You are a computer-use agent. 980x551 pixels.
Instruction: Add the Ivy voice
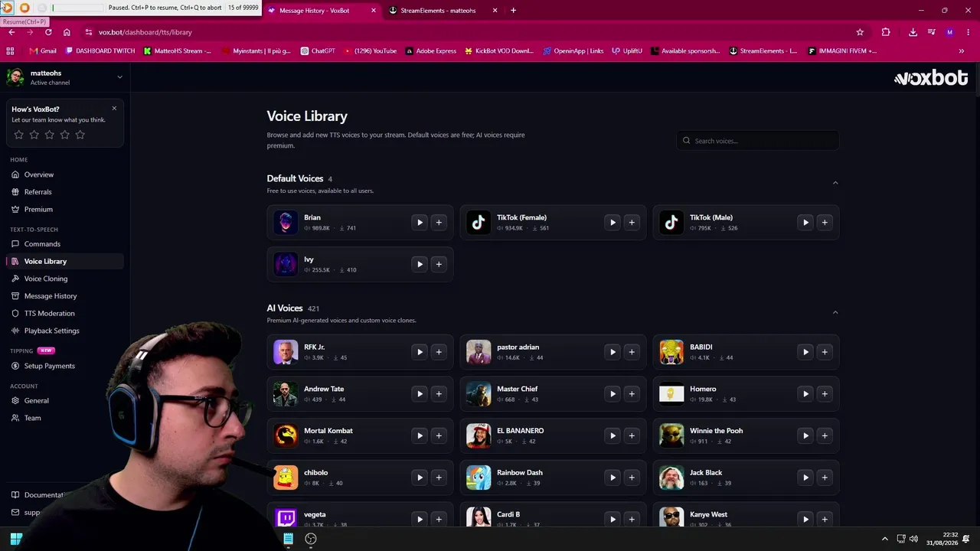coord(439,264)
